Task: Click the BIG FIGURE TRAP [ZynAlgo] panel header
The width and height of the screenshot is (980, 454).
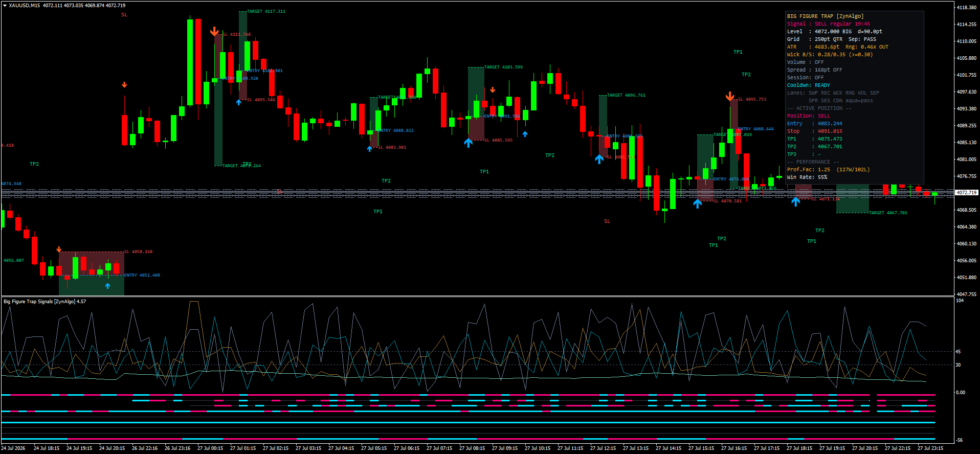Action: pos(825,16)
